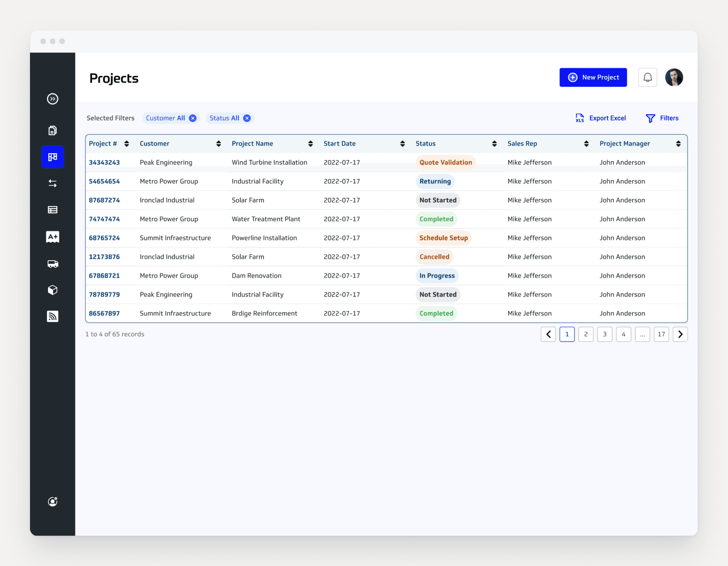The width and height of the screenshot is (728, 566).
Task: Click Dam Renovation project name
Action: click(256, 275)
